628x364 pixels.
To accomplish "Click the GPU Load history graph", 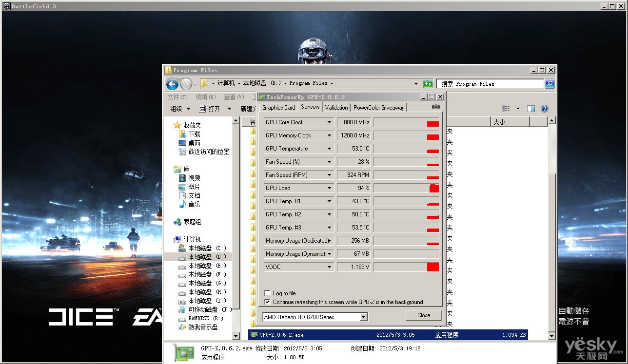I will [407, 188].
